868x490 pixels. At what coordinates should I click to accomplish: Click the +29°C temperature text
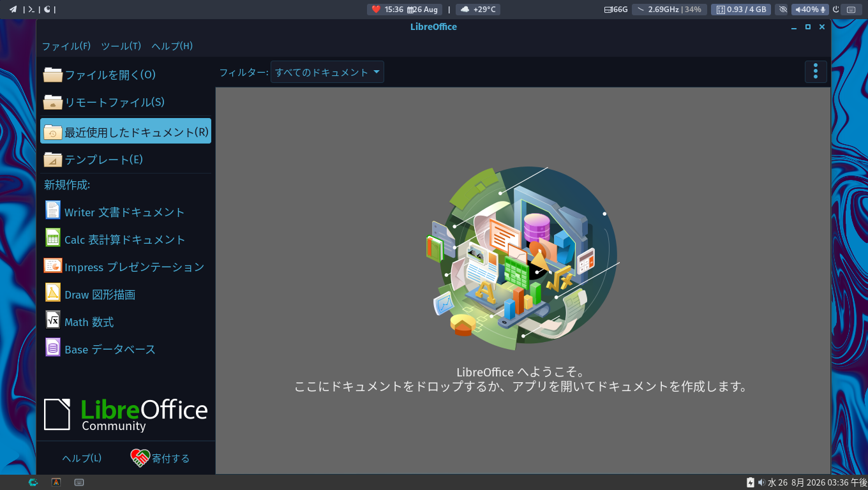click(x=485, y=10)
